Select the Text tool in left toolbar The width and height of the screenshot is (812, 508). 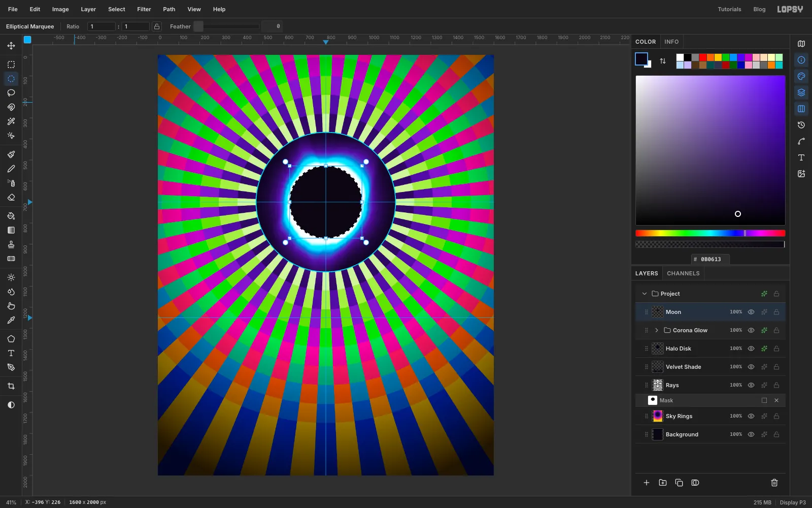(x=11, y=353)
